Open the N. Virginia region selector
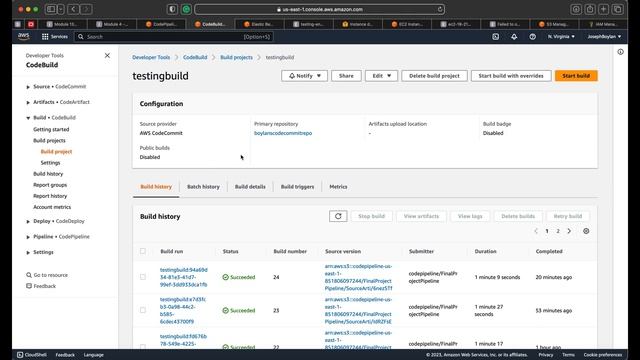The image size is (640, 360). click(561, 37)
